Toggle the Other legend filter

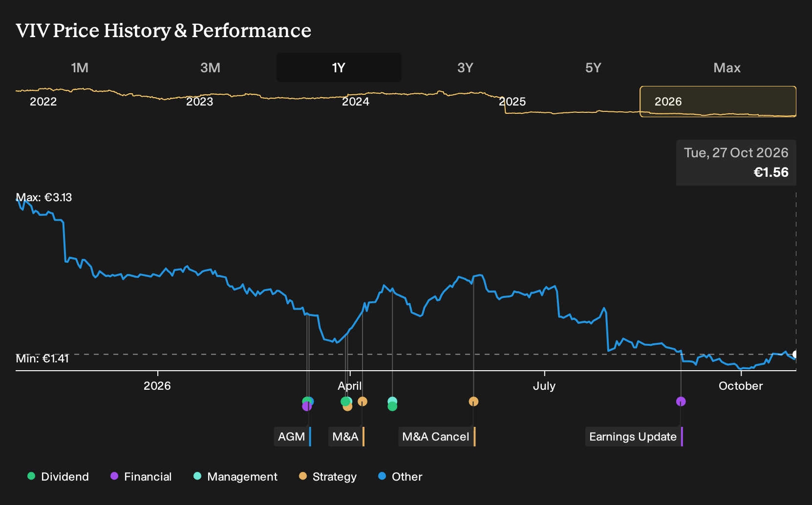point(400,477)
